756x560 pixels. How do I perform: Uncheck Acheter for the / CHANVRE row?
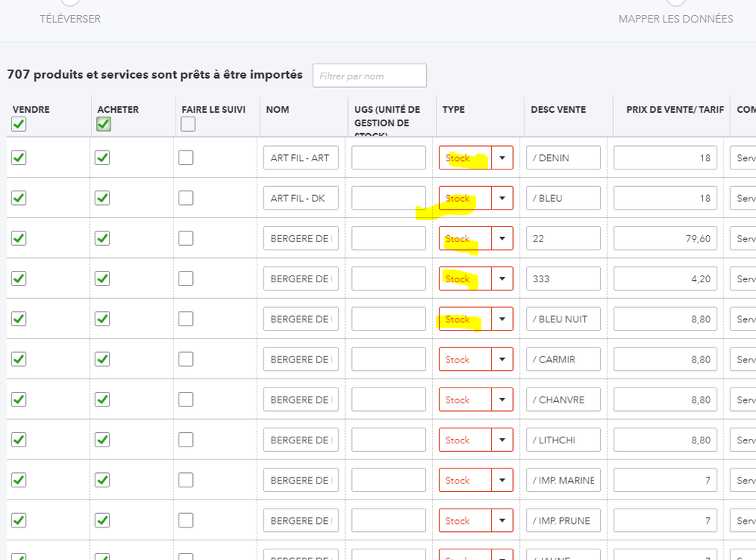(102, 400)
